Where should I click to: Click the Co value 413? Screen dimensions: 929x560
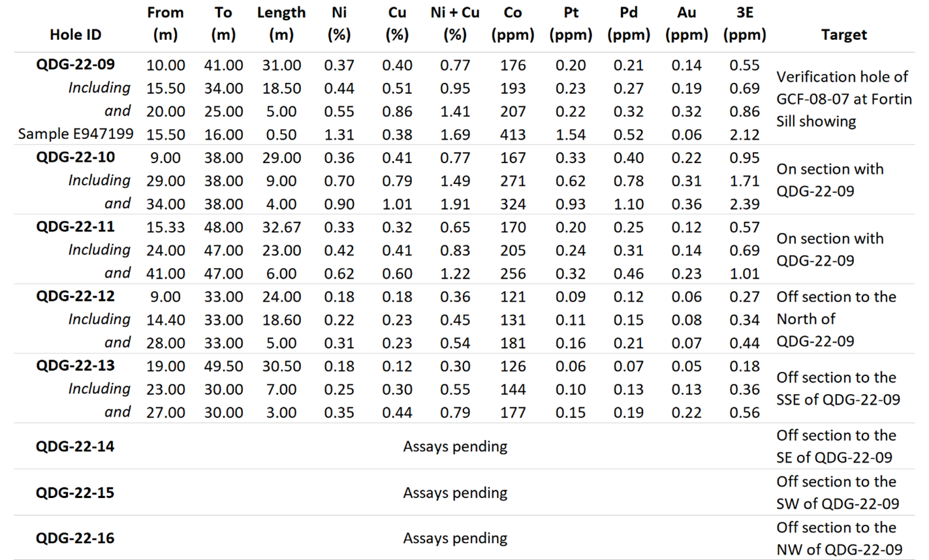pyautogui.click(x=512, y=135)
